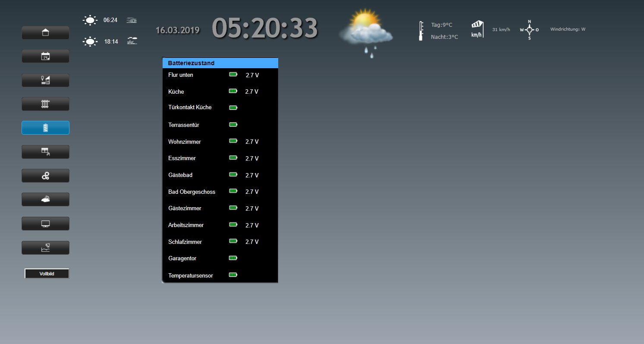Screen dimensions: 644x344
Task: Click the sunset sun icon next to 18:14
Action: click(90, 41)
